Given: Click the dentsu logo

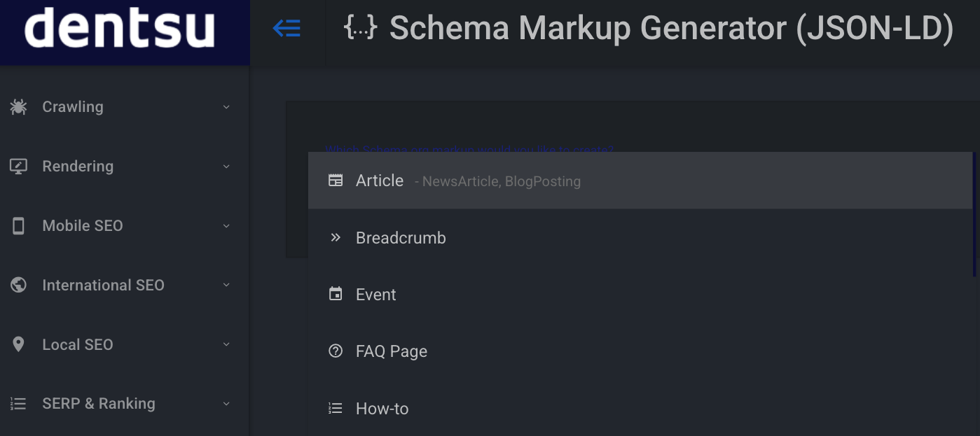Looking at the screenshot, I should coord(119,28).
